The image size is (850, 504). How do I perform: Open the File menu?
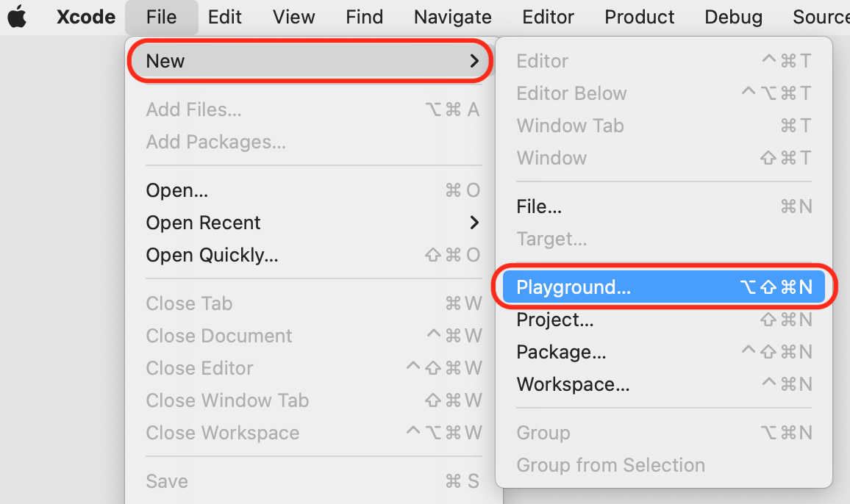coord(161,17)
